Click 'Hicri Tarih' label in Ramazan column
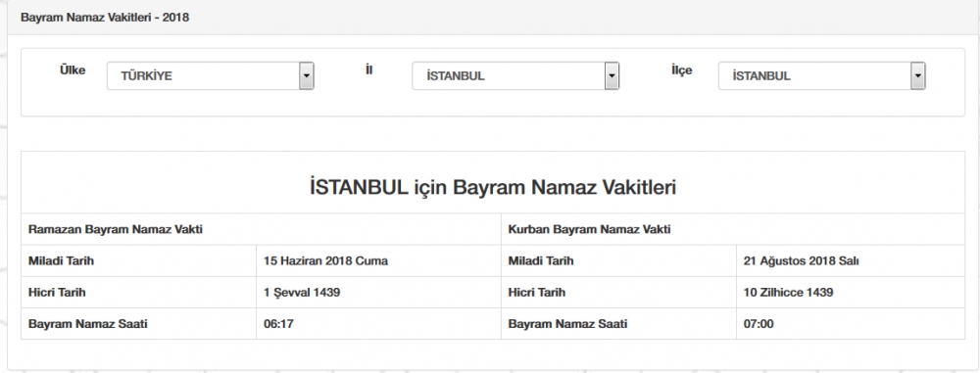This screenshot has width=980, height=373. click(57, 292)
